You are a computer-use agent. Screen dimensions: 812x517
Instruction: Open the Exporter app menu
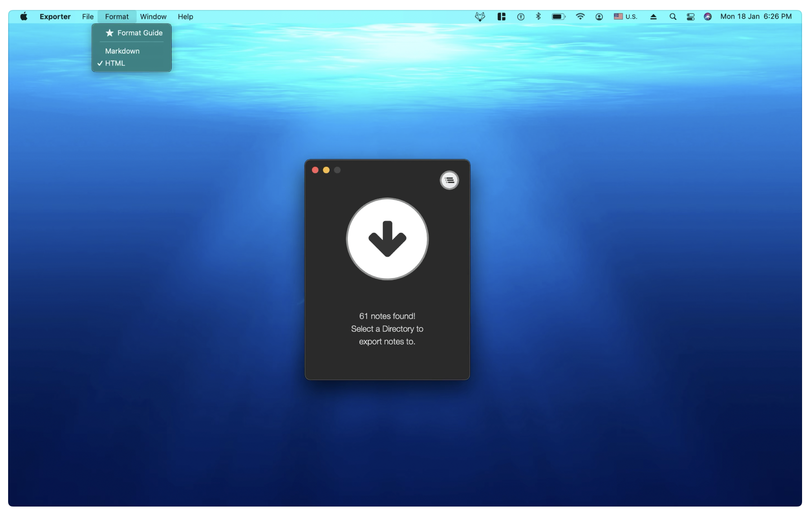(55, 17)
